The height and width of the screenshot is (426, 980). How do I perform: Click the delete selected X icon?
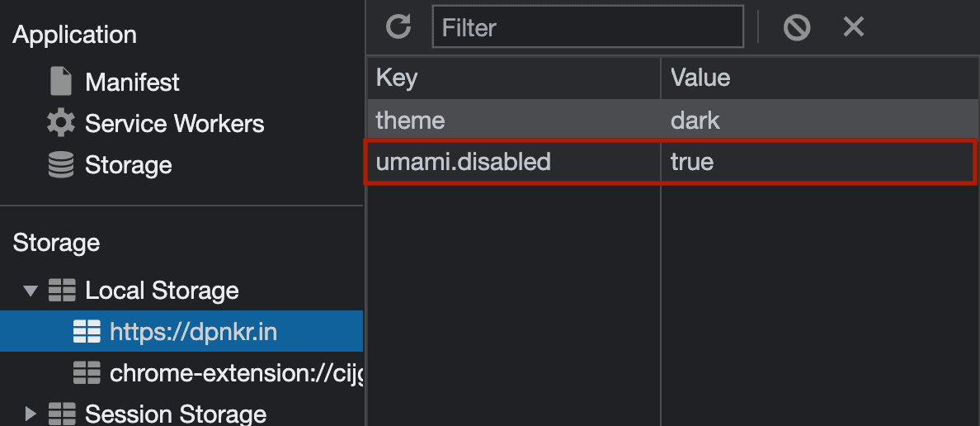pos(853,27)
